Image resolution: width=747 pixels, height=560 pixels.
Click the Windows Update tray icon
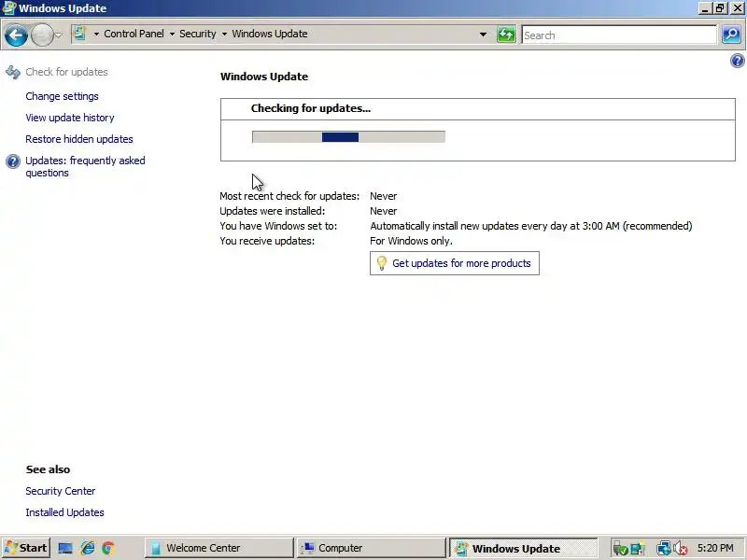click(x=638, y=549)
